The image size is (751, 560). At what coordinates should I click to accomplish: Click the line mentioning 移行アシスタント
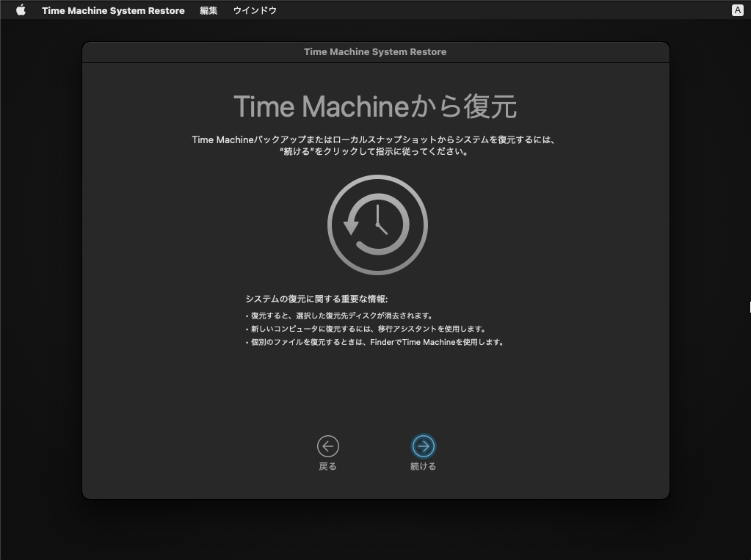click(366, 329)
